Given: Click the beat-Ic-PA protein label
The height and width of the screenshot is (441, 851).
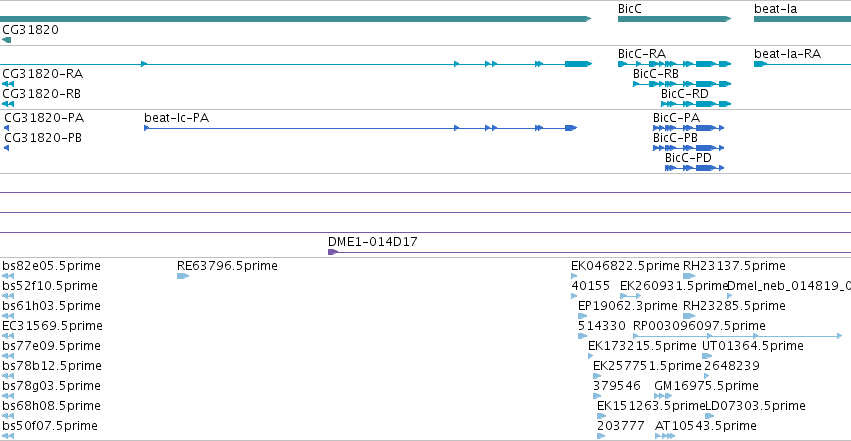Looking at the screenshot, I should click(x=176, y=118).
